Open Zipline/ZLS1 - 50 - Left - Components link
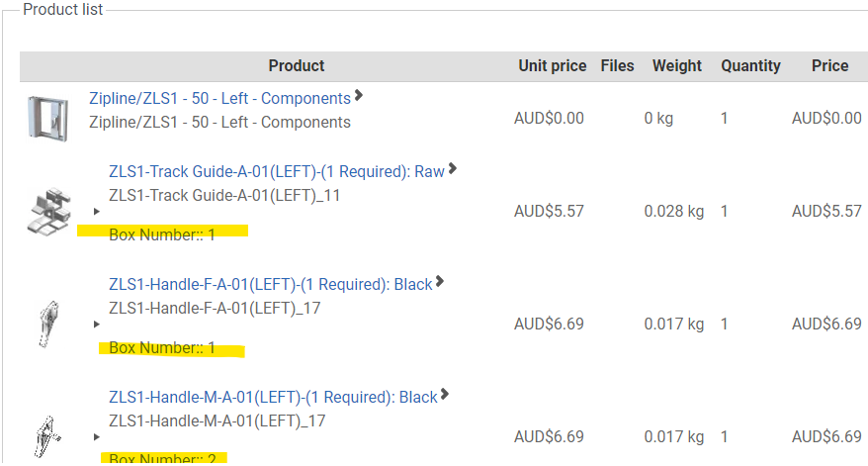This screenshot has height=466, width=868. pyautogui.click(x=219, y=99)
